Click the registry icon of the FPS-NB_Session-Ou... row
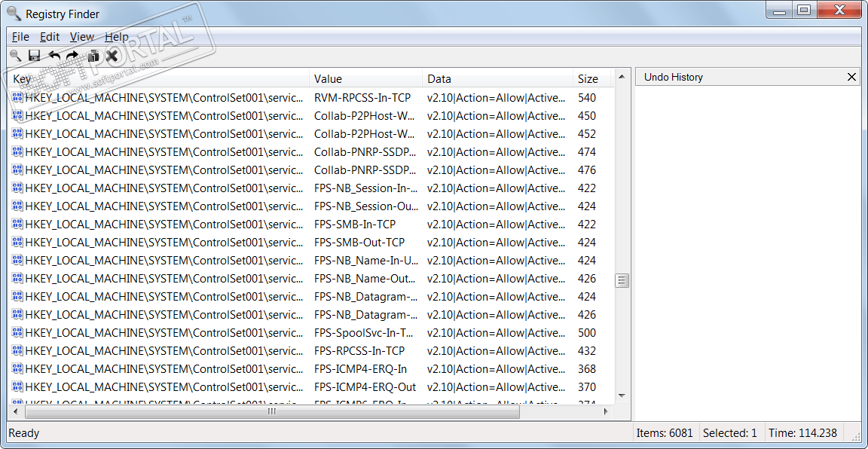Viewport: 868px width, 449px height. (17, 206)
